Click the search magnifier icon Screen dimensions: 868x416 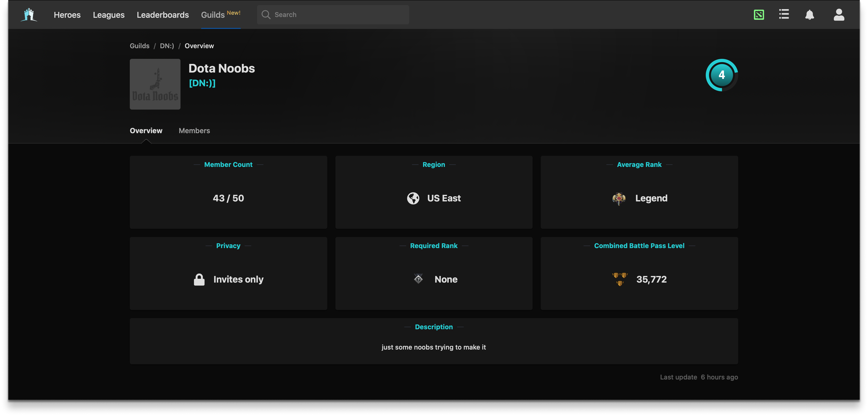pyautogui.click(x=266, y=15)
